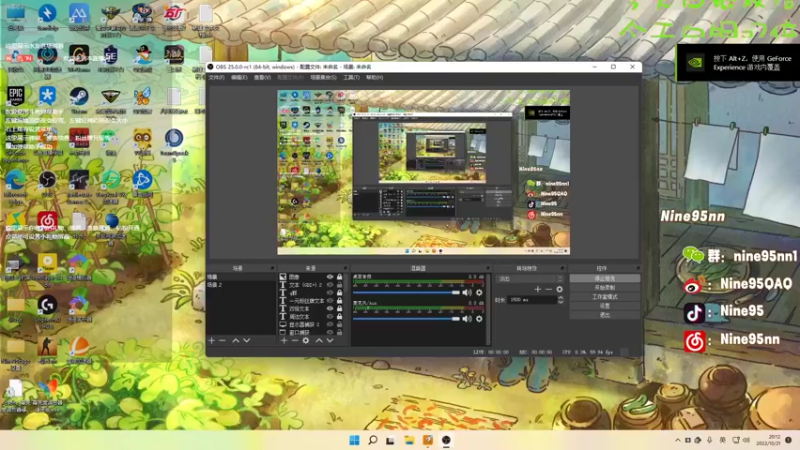The image size is (800, 450).
Task: Pop out the Audio Mixer dock panel
Action: [x=488, y=268]
